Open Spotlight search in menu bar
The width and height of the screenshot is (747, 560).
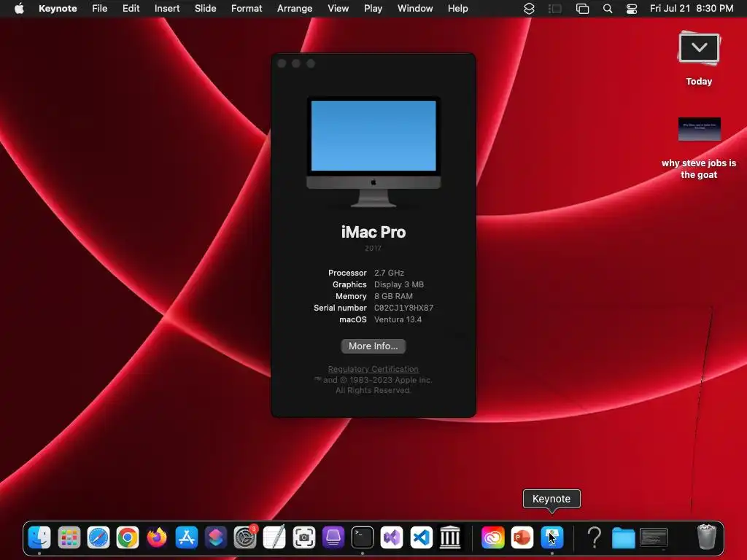[x=608, y=9]
